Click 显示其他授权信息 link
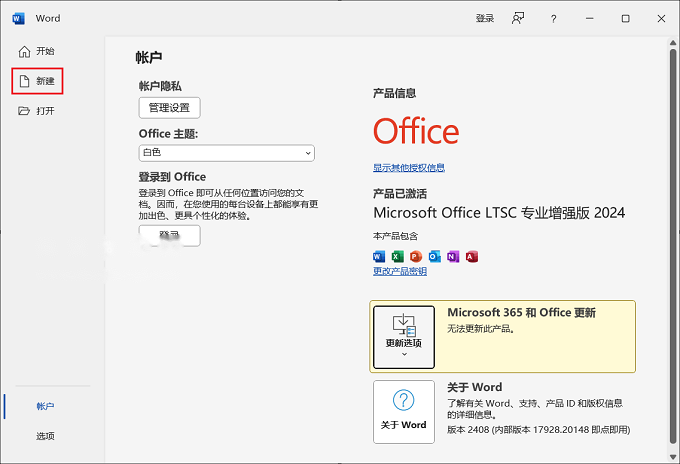The width and height of the screenshot is (680, 464). coord(409,168)
